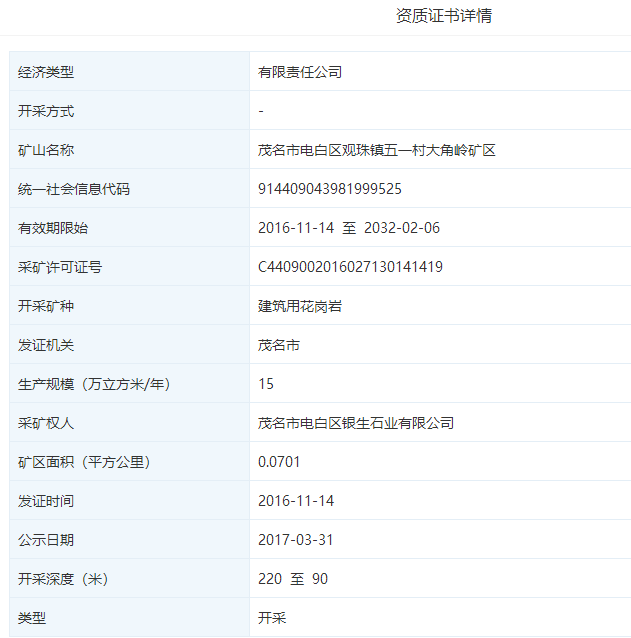Click the validity end date 2032-02-06

coord(402,228)
